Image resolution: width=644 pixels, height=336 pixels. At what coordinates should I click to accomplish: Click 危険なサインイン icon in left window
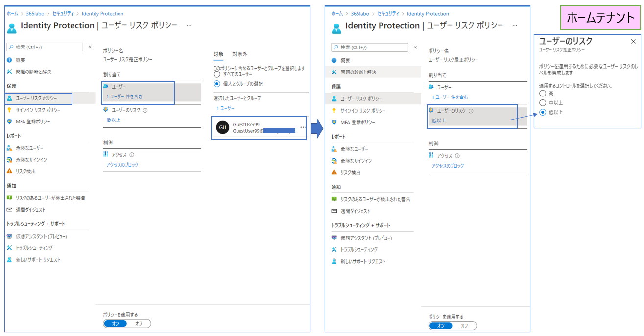[x=10, y=160]
